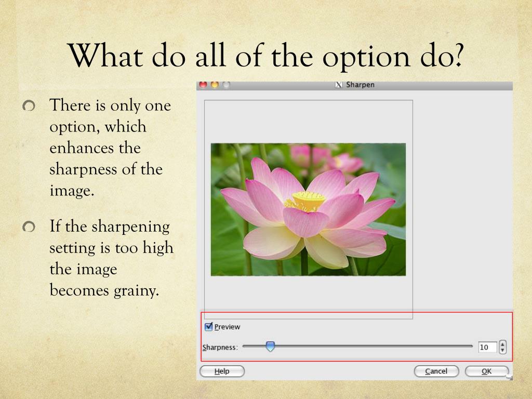532x399 pixels.
Task: Click the Sharpness label
Action: pyautogui.click(x=220, y=348)
